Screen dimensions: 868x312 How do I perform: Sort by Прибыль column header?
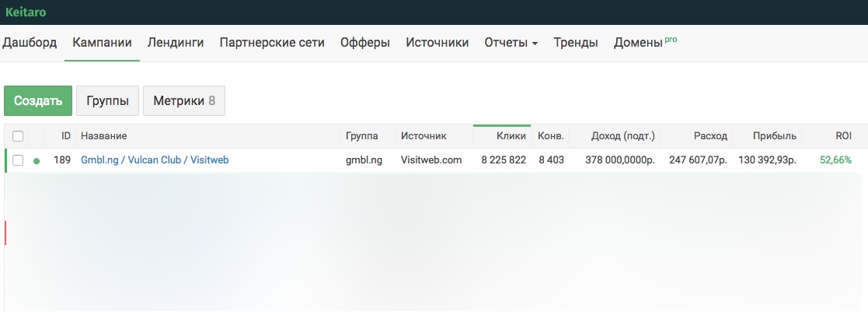point(775,136)
